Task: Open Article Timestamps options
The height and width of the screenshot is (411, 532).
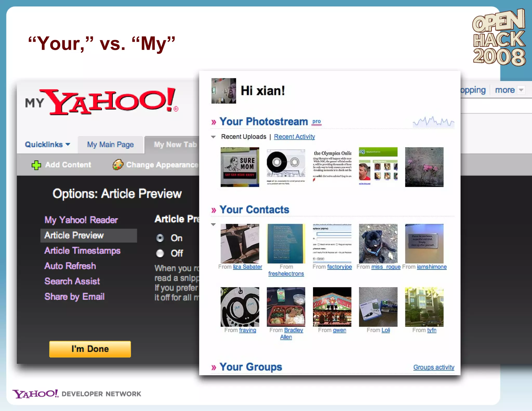Action: (82, 251)
